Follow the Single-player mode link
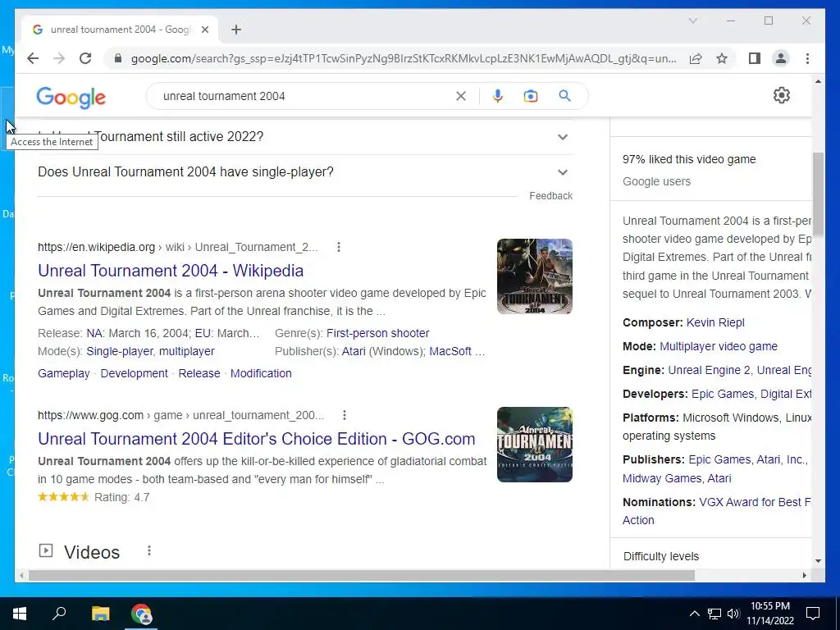This screenshot has height=630, width=840. [120, 351]
